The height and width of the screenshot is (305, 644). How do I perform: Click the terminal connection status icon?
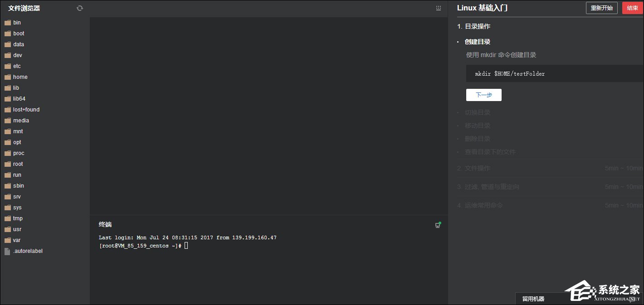438,225
